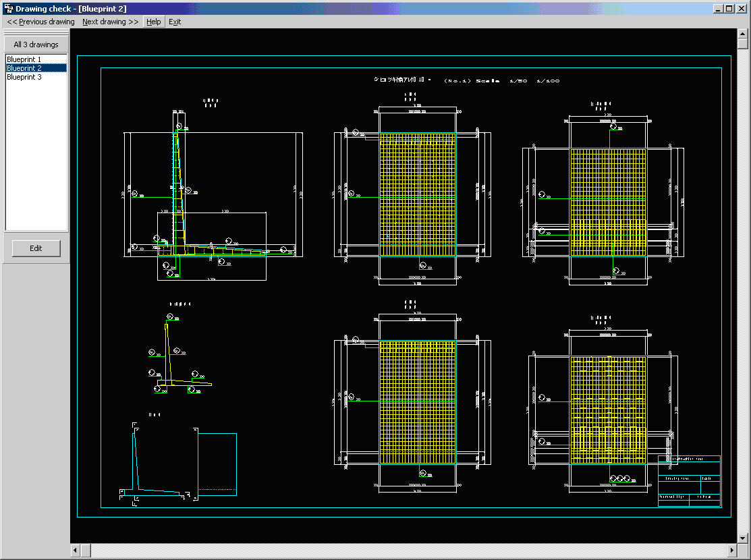
Task: Pick Blueprint 3 from the drawing list
Action: [x=24, y=77]
